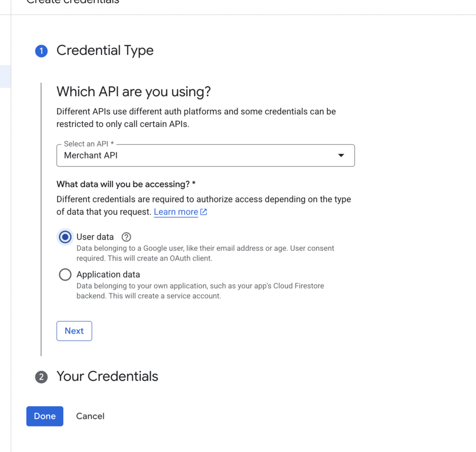This screenshot has width=476, height=452.
Task: Click the step 2 number badge
Action: [41, 377]
